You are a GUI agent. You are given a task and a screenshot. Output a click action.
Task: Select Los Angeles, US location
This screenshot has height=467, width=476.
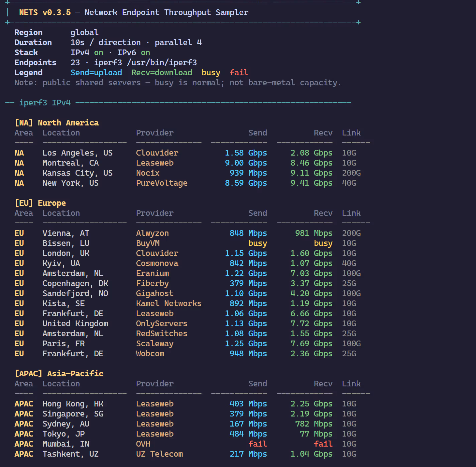pyautogui.click(x=78, y=153)
